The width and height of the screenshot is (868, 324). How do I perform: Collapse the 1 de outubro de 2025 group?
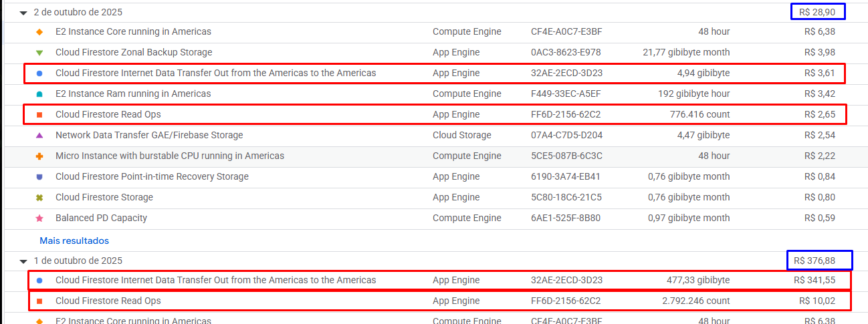click(23, 261)
